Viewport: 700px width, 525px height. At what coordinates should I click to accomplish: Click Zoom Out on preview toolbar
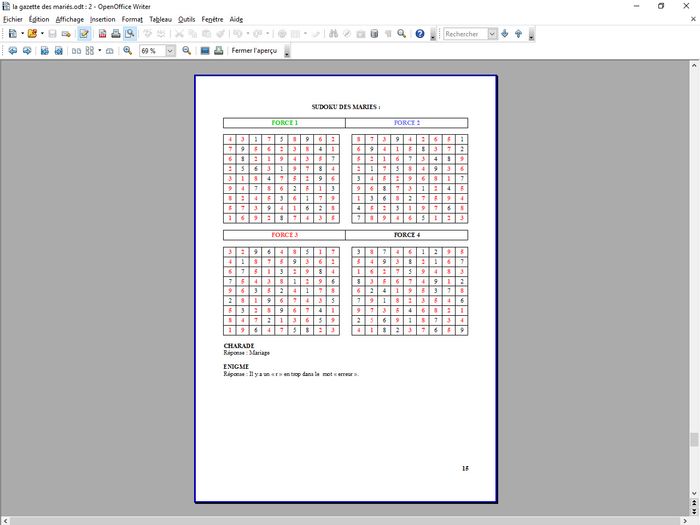[187, 50]
